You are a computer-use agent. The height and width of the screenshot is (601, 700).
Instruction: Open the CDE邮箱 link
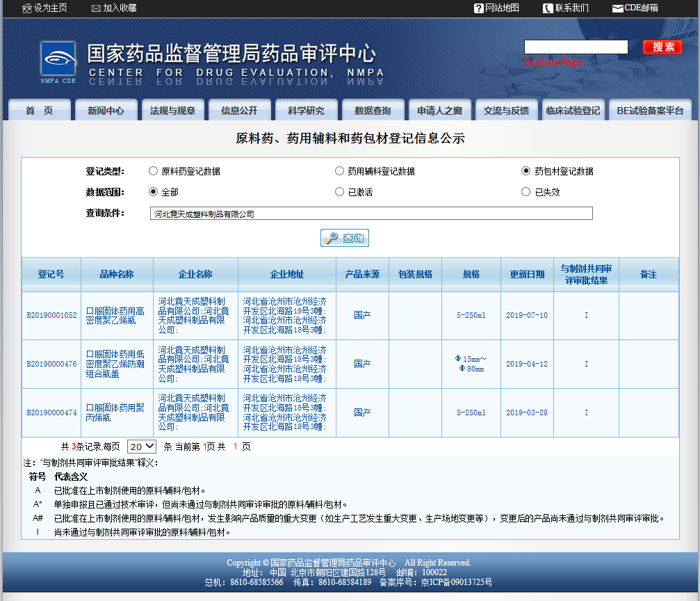641,8
